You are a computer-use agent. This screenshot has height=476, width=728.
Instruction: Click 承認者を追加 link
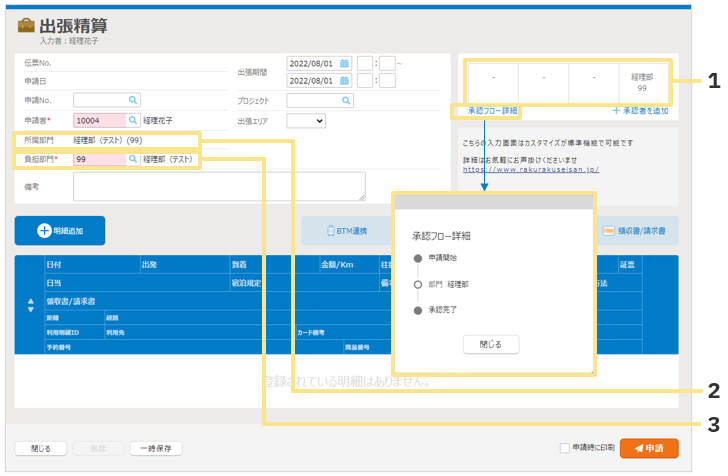click(x=640, y=111)
